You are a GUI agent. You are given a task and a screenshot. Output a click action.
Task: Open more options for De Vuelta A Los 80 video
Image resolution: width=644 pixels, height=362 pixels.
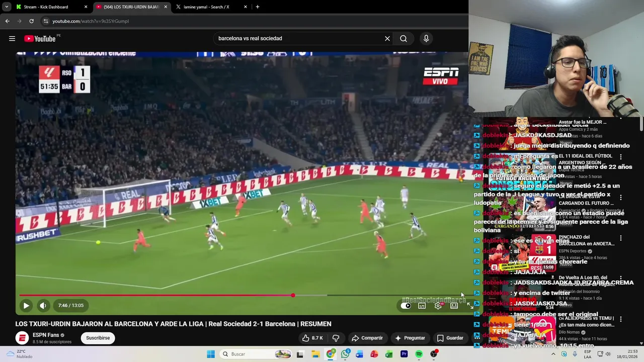click(621, 278)
